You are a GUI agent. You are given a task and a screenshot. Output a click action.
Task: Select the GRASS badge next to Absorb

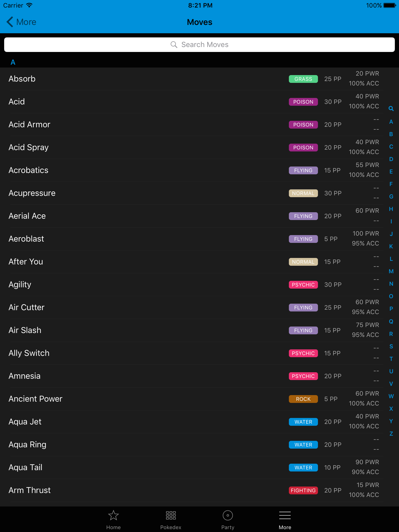tap(303, 79)
